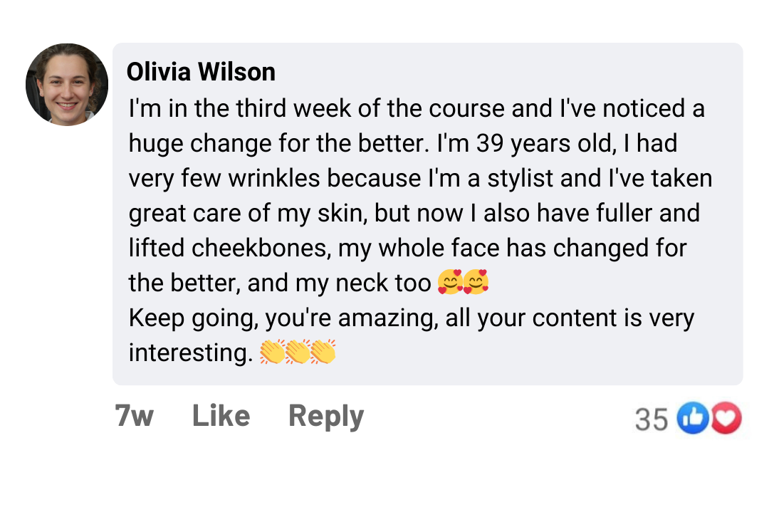Click the word "interesting." on the last line
Viewport: 769px width, 532px height.
[191, 353]
